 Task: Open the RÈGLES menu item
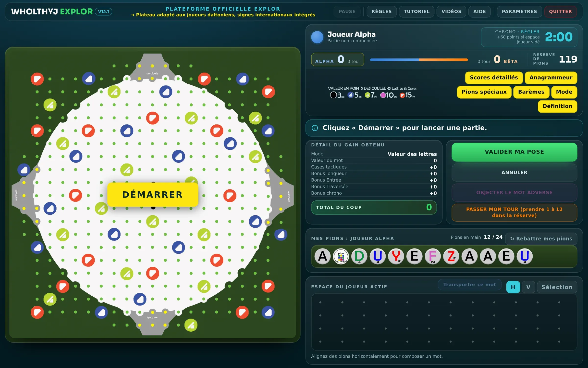pyautogui.click(x=381, y=12)
